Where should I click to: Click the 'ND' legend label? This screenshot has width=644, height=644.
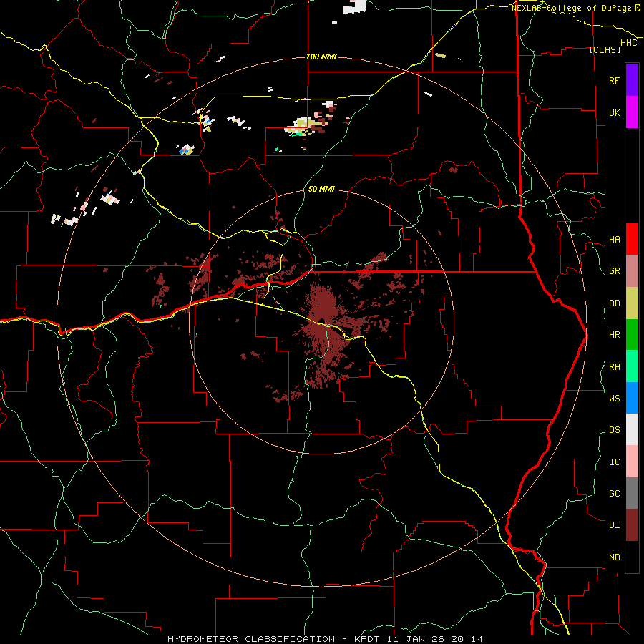tap(614, 557)
